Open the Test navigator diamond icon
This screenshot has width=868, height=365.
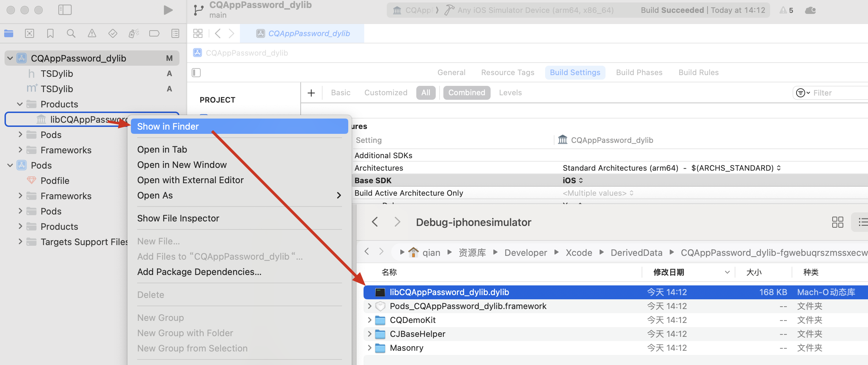click(113, 33)
